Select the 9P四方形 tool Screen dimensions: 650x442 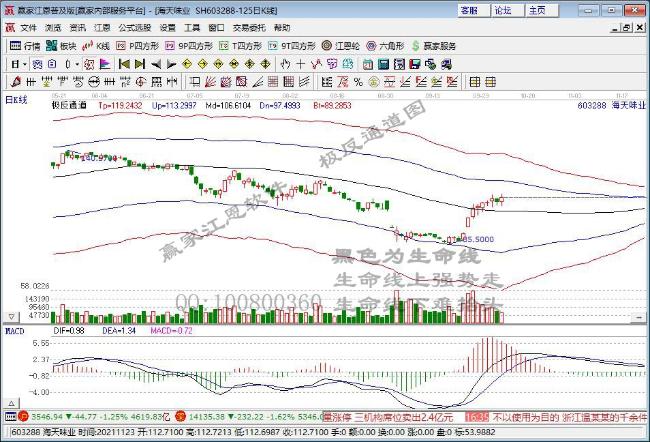pos(190,46)
